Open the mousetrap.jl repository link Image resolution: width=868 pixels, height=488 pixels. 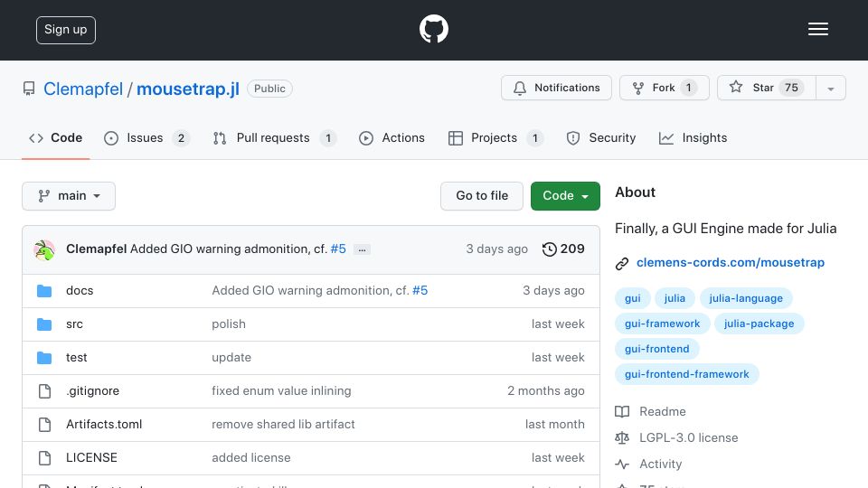point(188,89)
